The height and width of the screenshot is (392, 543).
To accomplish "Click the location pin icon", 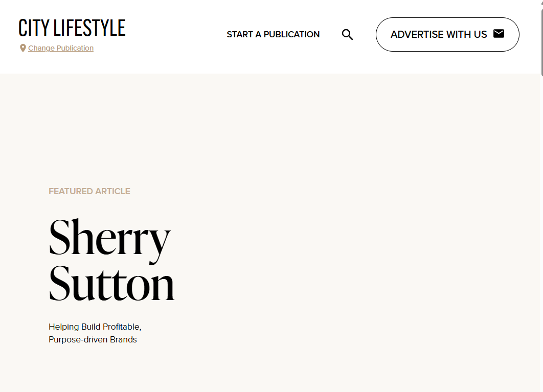I will click(22, 48).
